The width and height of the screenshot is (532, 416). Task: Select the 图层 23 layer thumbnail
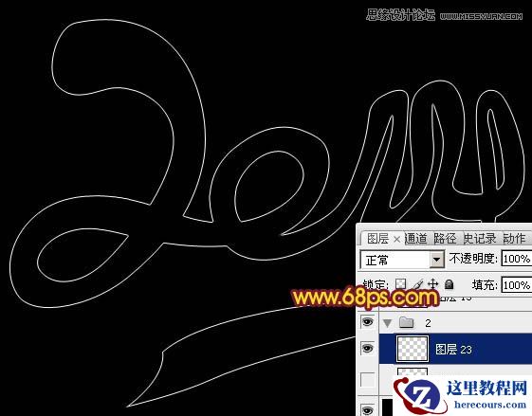[413, 349]
